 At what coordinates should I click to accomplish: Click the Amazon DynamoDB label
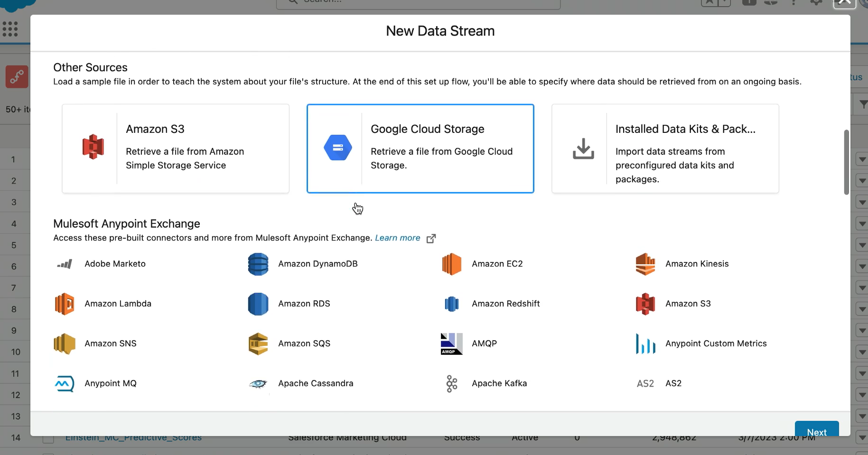318,264
